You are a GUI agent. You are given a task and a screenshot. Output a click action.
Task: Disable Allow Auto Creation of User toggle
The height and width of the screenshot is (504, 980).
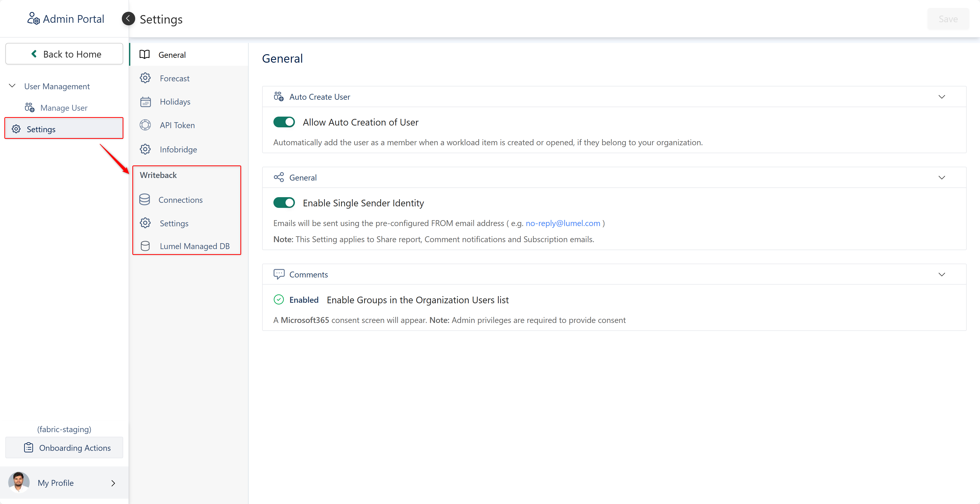[x=284, y=122]
